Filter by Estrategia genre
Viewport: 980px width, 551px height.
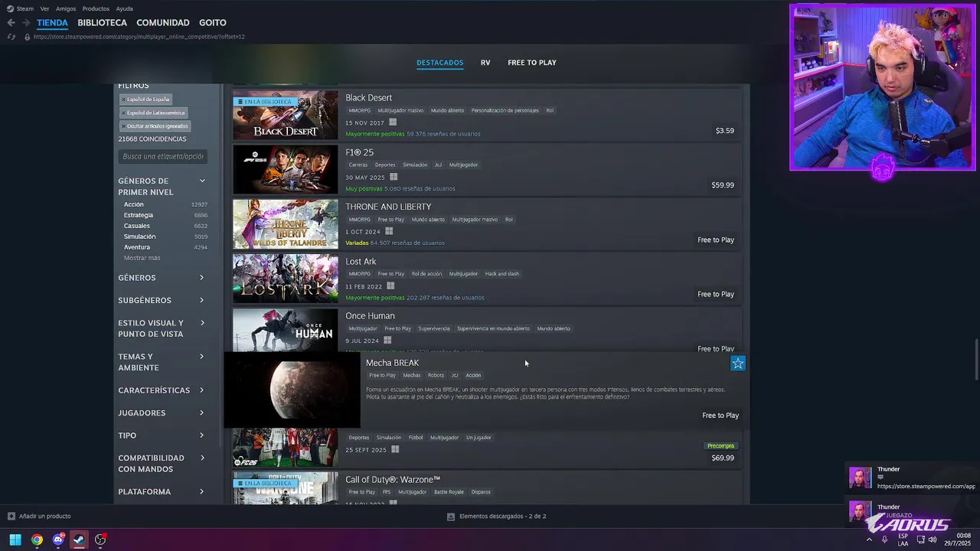pyautogui.click(x=138, y=215)
